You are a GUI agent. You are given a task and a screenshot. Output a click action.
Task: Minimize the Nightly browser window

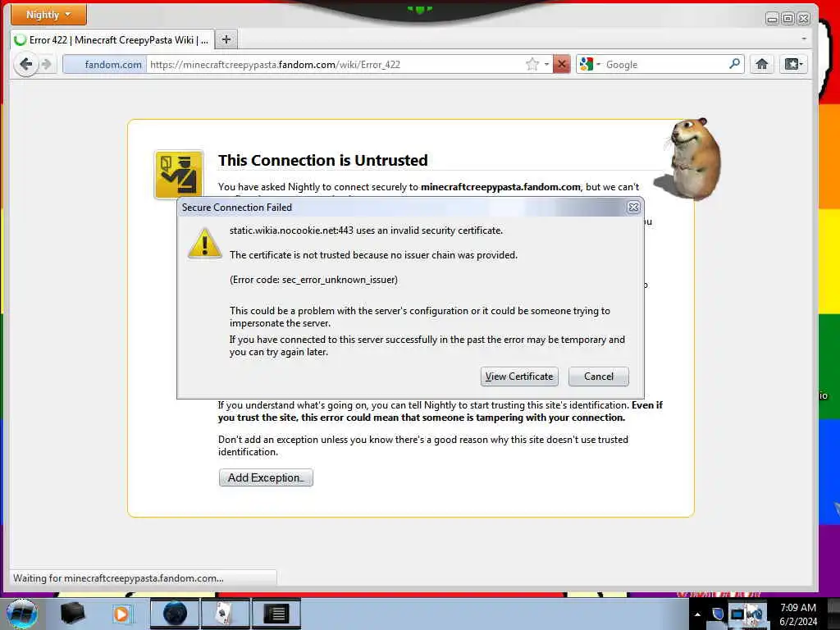point(772,19)
